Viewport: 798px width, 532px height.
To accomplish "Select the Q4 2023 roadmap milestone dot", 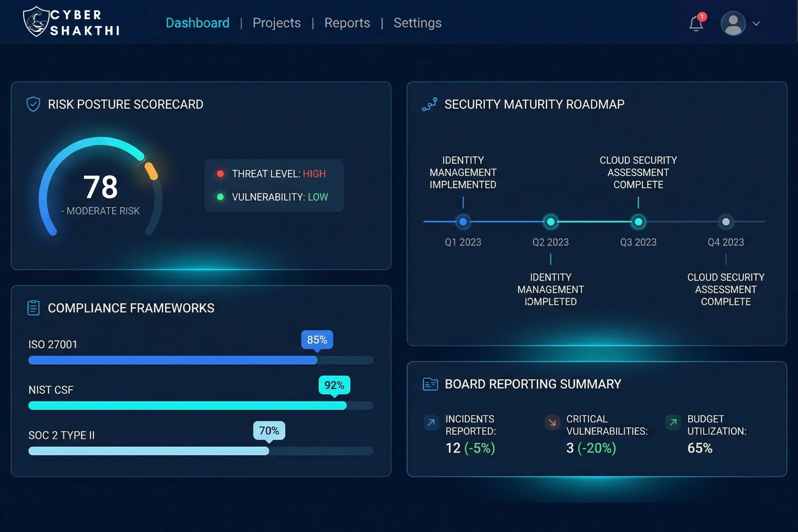I will (726, 222).
